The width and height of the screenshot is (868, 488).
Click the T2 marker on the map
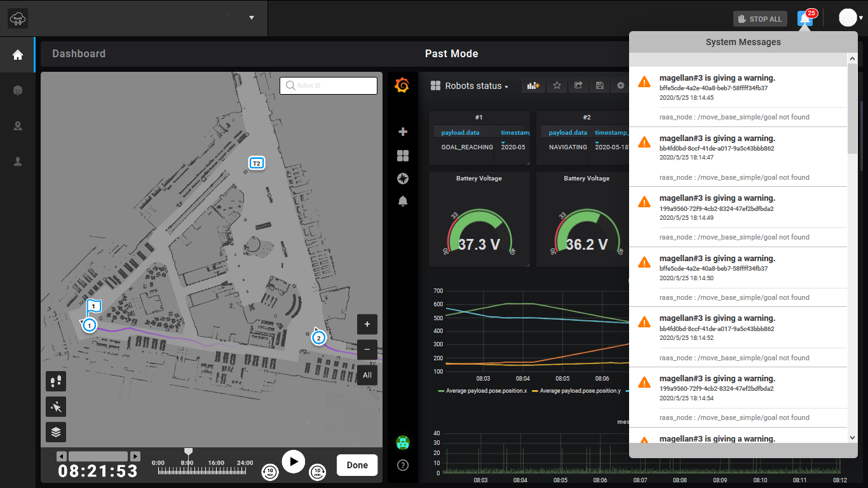256,163
